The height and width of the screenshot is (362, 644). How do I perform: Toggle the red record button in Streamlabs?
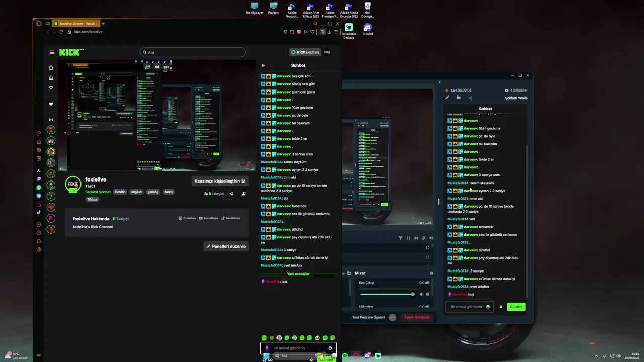point(392,317)
